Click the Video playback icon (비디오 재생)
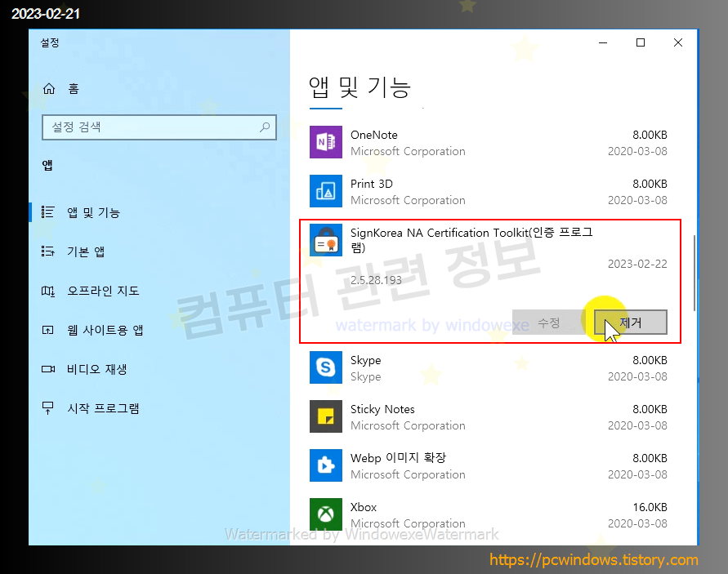Viewport: 728px width, 574px height. click(48, 369)
